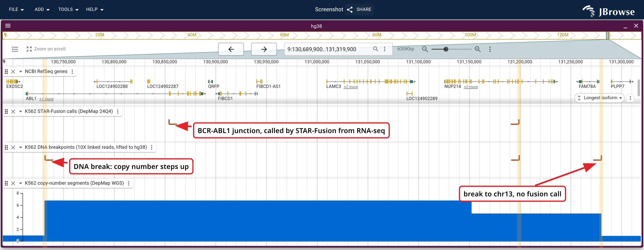Close the K562 copy-number segments track
The height and width of the screenshot is (250, 644).
[x=13, y=183]
